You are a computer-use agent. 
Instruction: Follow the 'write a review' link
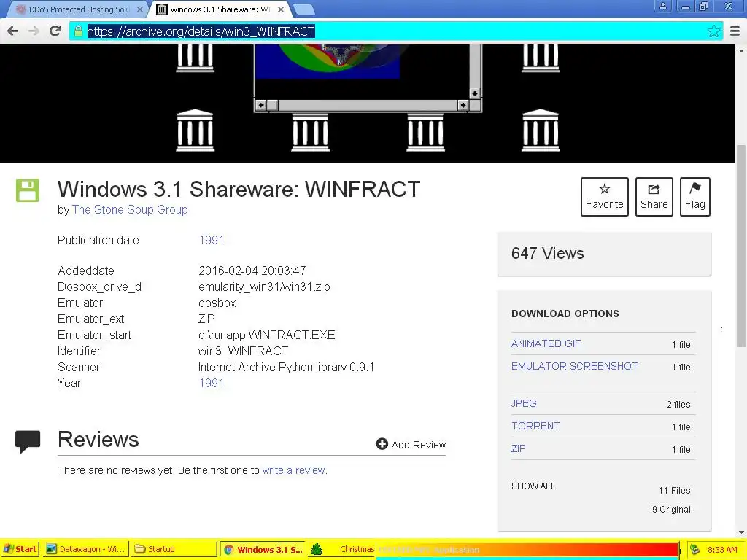click(x=294, y=470)
